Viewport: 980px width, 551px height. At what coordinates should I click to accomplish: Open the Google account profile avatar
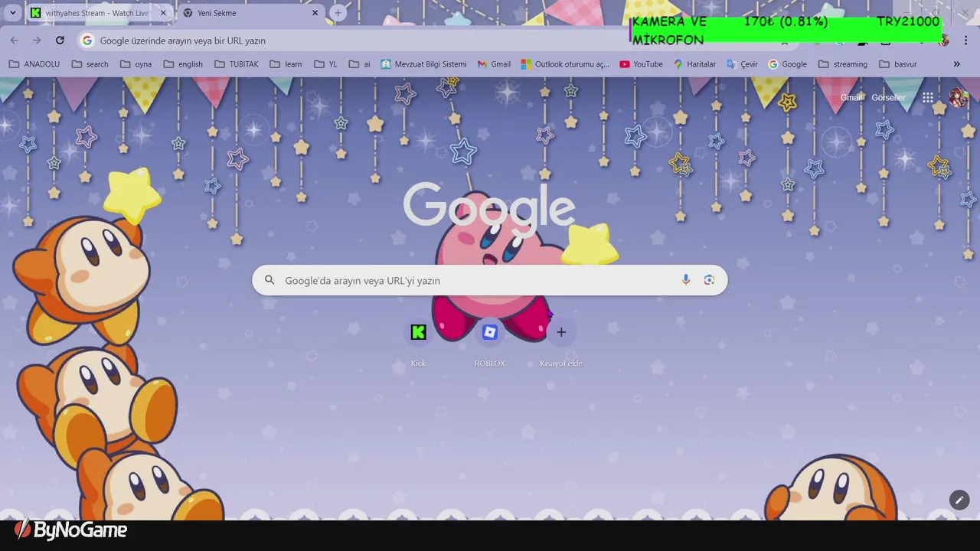click(x=957, y=97)
